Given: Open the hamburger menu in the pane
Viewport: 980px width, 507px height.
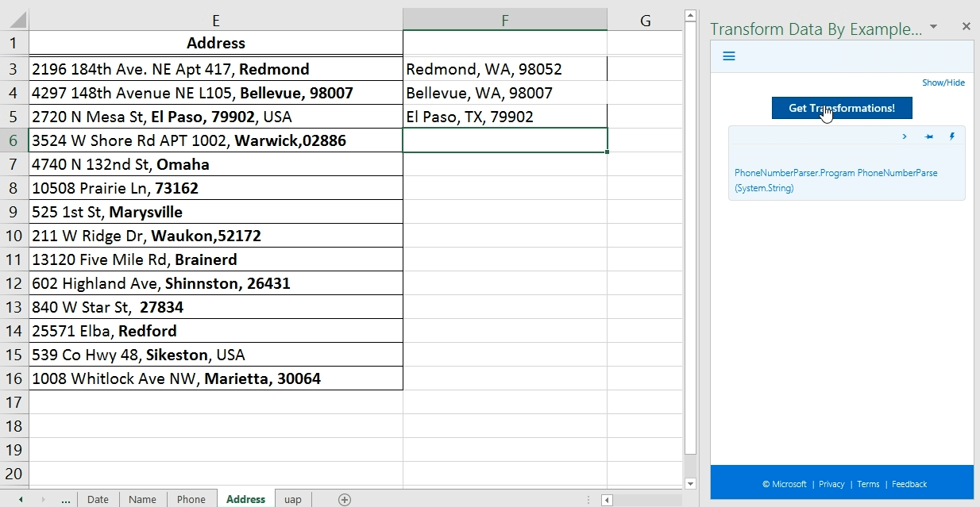Looking at the screenshot, I should pos(729,56).
